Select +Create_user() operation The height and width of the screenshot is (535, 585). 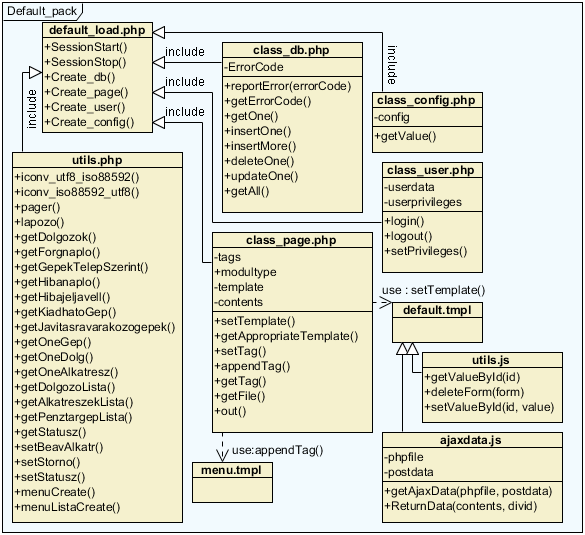pos(85,107)
